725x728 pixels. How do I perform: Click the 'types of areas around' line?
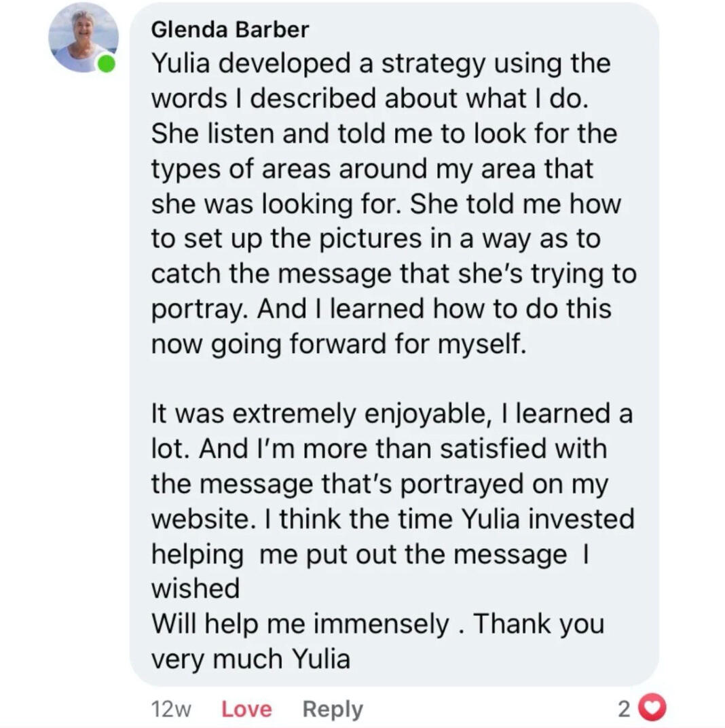(x=372, y=169)
